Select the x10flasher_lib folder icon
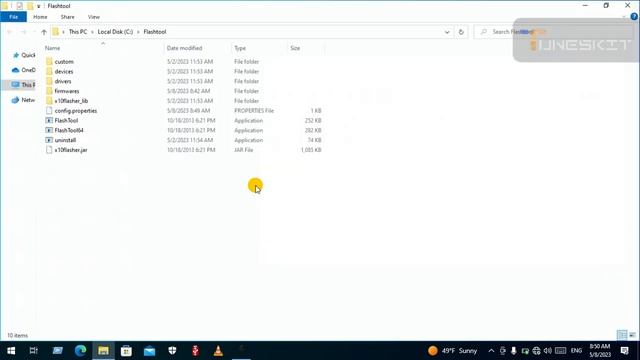640x360 pixels. coord(49,101)
